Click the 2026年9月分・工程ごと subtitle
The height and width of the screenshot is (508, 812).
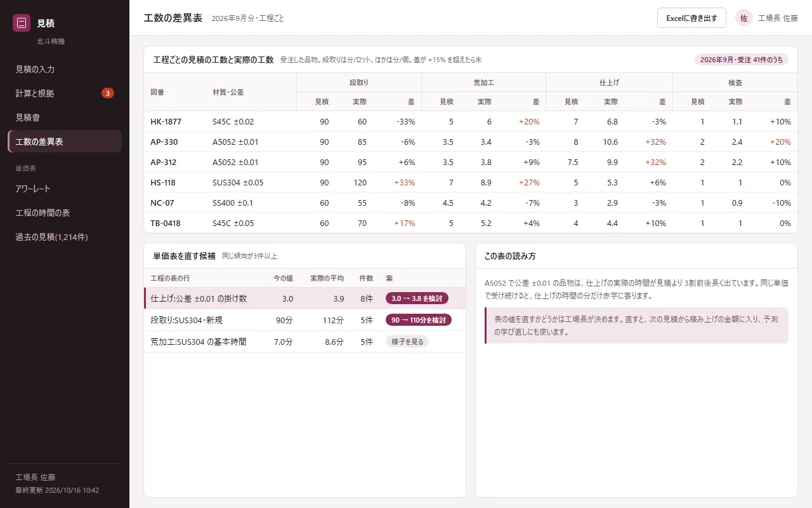point(248,18)
